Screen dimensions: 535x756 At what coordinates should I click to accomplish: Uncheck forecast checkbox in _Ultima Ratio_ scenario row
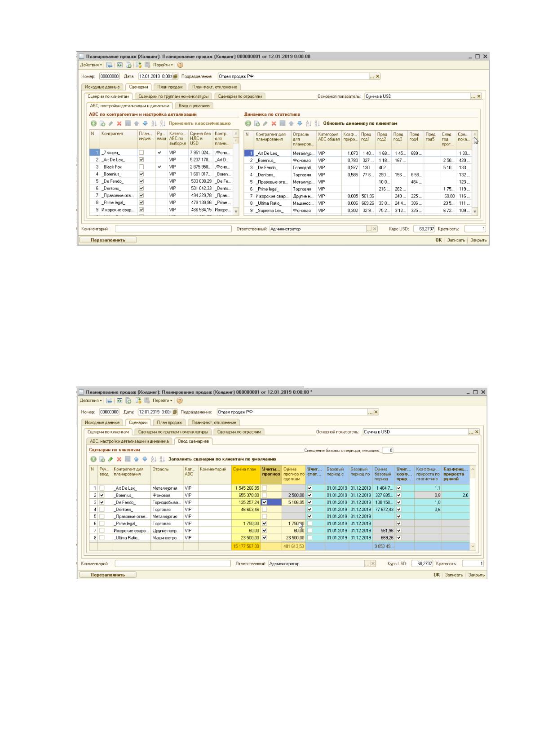pyautogui.click(x=265, y=537)
